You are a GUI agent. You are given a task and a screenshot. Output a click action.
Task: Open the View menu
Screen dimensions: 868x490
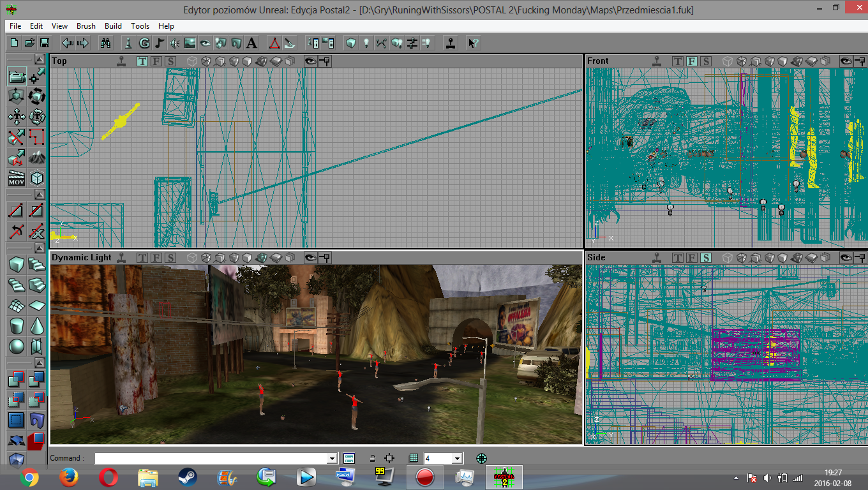click(59, 26)
